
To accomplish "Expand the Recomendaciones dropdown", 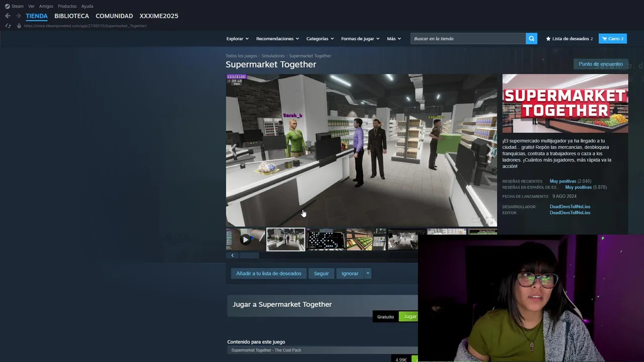I will coord(277,39).
